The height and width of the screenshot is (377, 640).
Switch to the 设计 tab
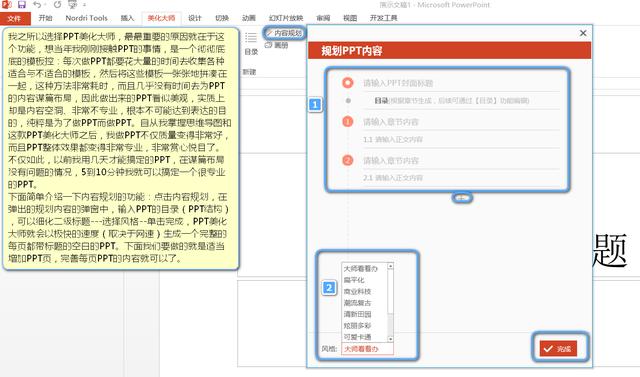pyautogui.click(x=195, y=18)
